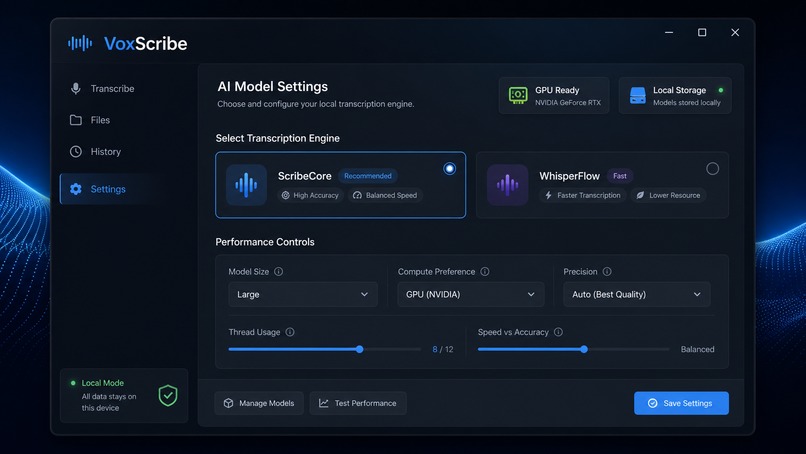Click the Precision info icon
The height and width of the screenshot is (454, 806).
click(x=607, y=271)
